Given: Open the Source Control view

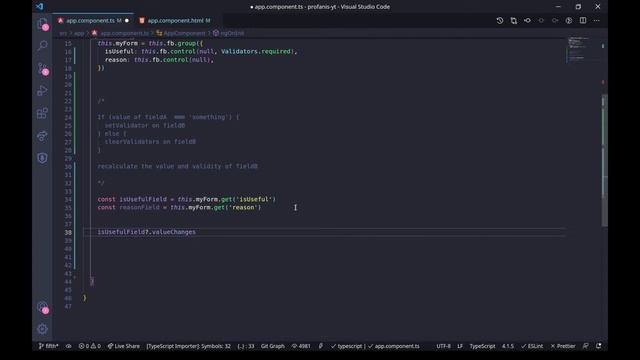Looking at the screenshot, I should point(42,69).
